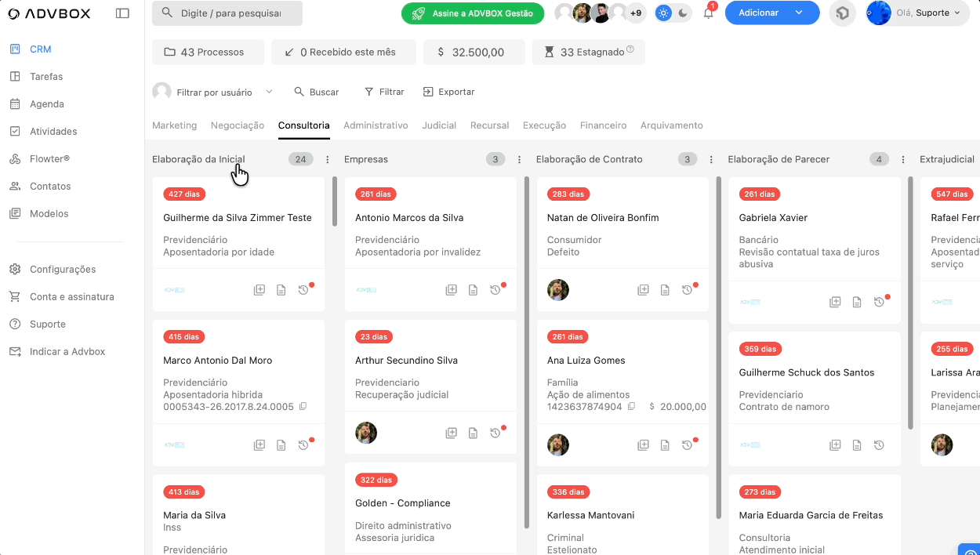
Task: Select the Negociação tab
Action: coord(237,125)
